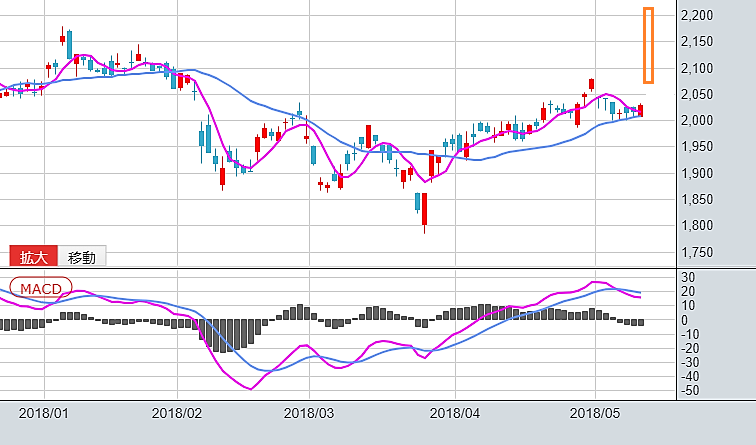Click the MACD axis value -50
The height and width of the screenshot is (445, 756).
coord(690,391)
